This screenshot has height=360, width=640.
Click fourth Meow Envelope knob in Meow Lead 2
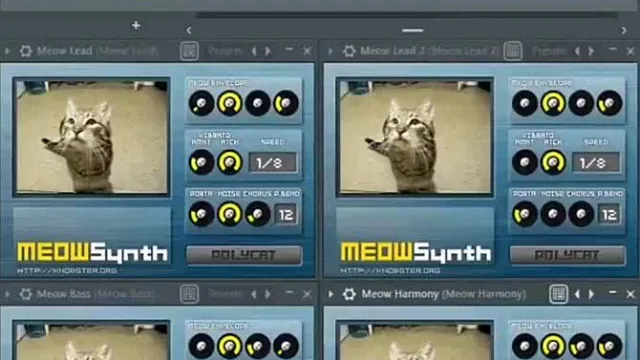pos(609,103)
